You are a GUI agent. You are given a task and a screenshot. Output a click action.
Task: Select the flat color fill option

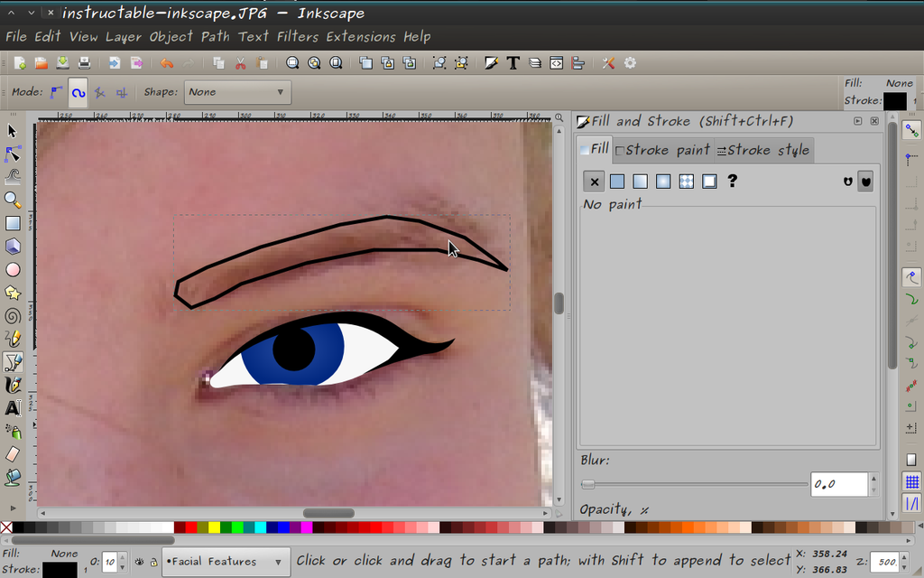(x=617, y=182)
